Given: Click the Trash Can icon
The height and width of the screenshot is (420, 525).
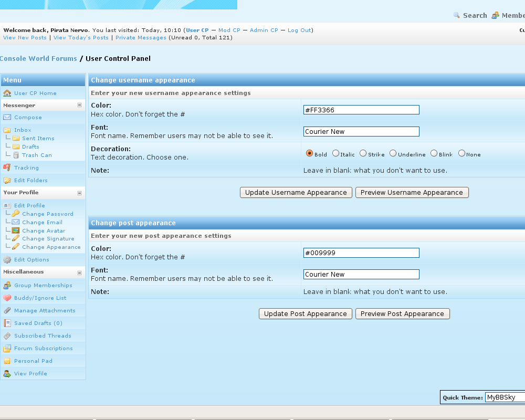Looking at the screenshot, I should [x=16, y=155].
